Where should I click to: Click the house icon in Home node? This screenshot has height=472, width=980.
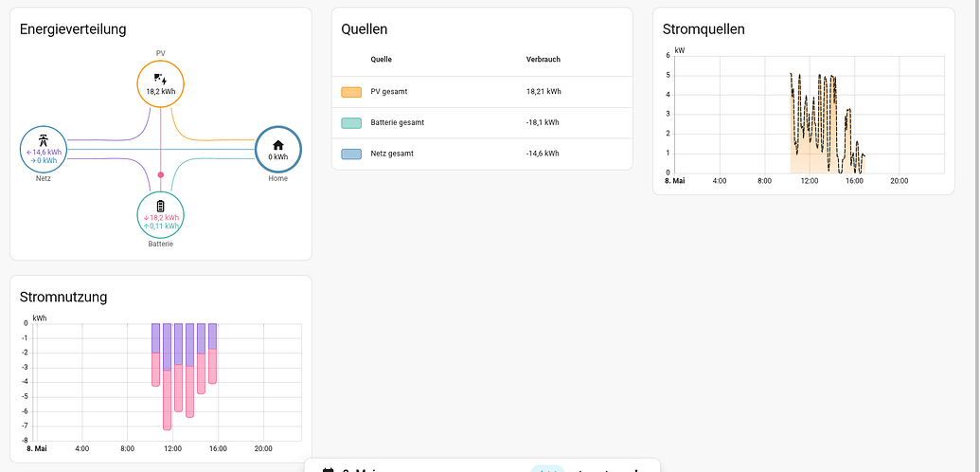(278, 145)
